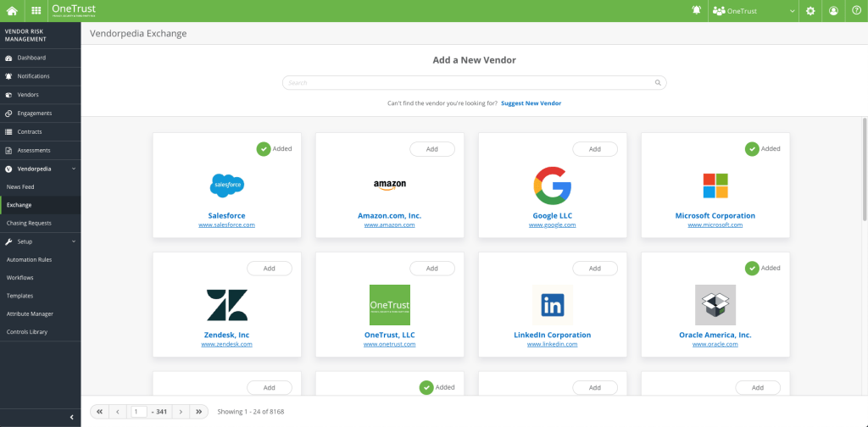Screen dimensions: 868x427
Task: Click the vendor list vertical scrollbar
Action: tap(865, 169)
